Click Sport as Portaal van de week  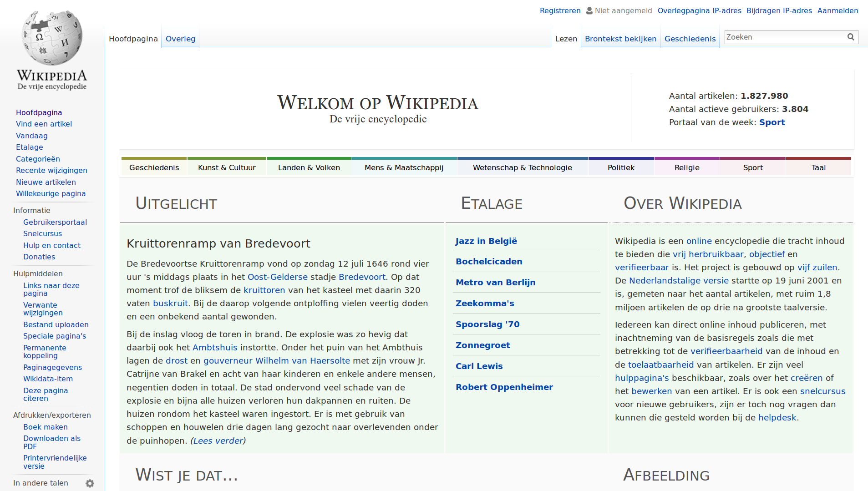pos(772,122)
